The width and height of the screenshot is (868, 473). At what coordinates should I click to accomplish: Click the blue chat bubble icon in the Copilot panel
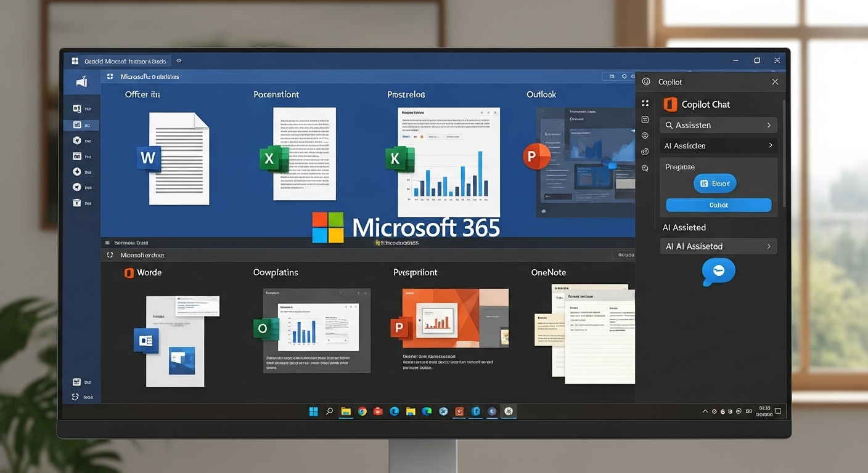(x=718, y=272)
